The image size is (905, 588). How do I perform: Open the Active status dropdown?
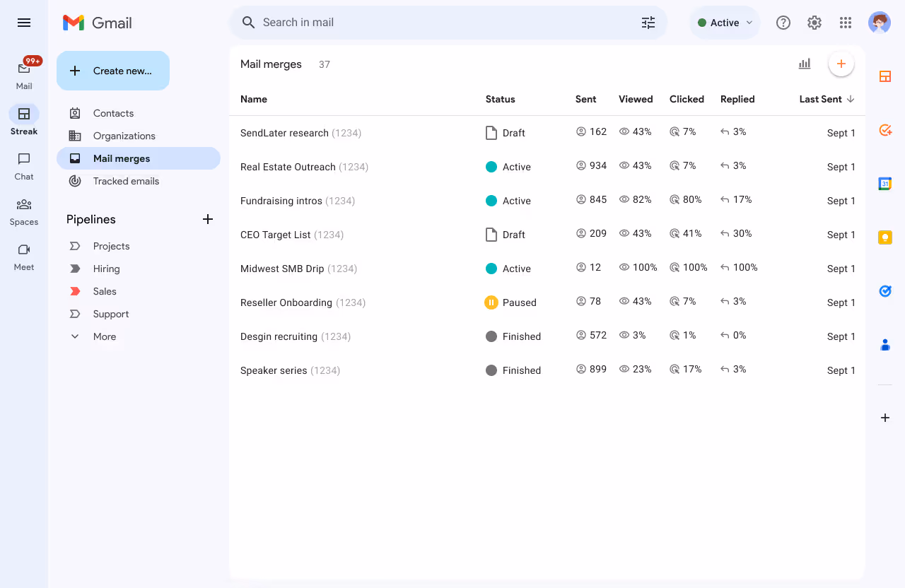point(725,23)
